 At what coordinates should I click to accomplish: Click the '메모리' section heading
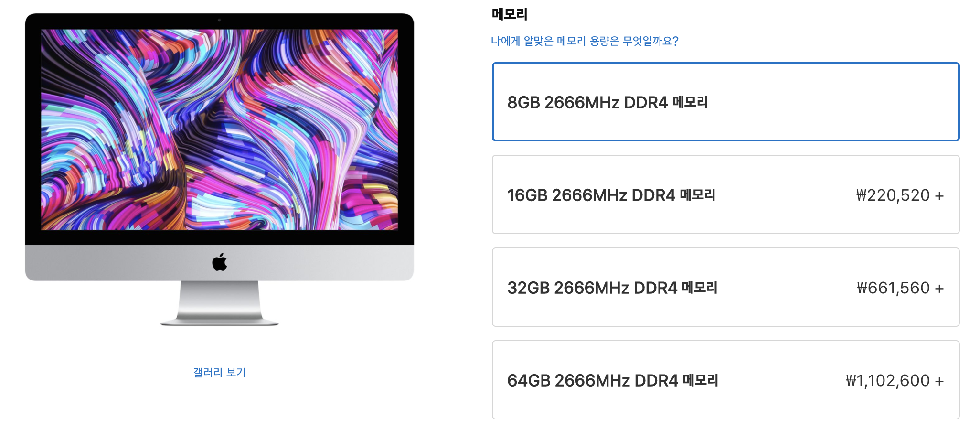point(509,14)
